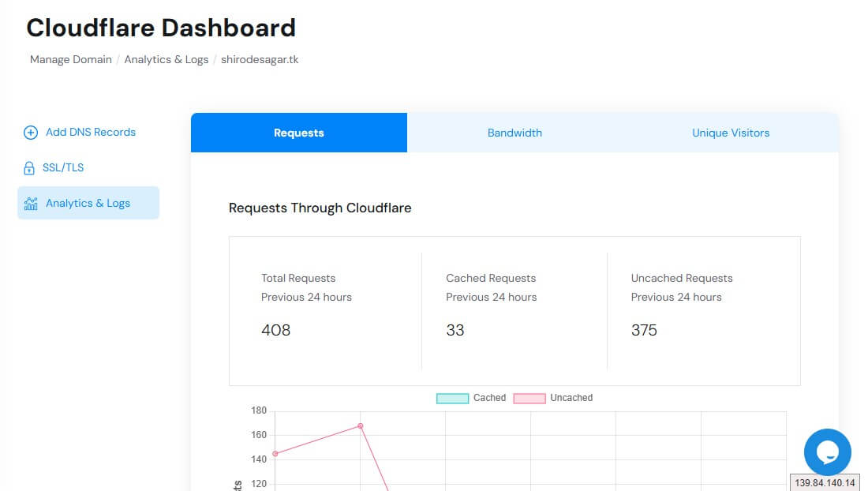Viewport: 868px width, 491px height.
Task: Toggle the Cached legend swatch
Action: [x=452, y=398]
